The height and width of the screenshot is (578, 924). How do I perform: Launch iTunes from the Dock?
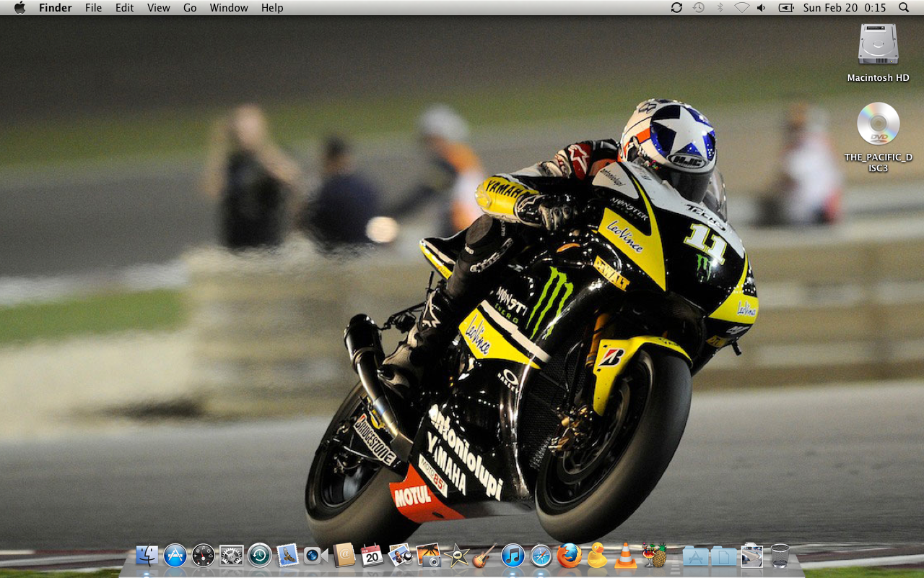pyautogui.click(x=513, y=555)
